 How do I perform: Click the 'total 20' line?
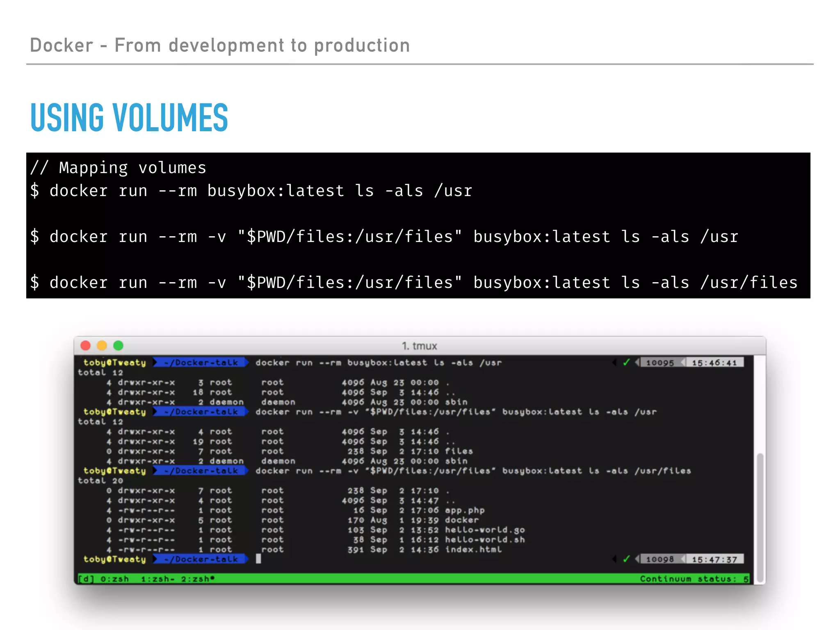pyautogui.click(x=100, y=481)
